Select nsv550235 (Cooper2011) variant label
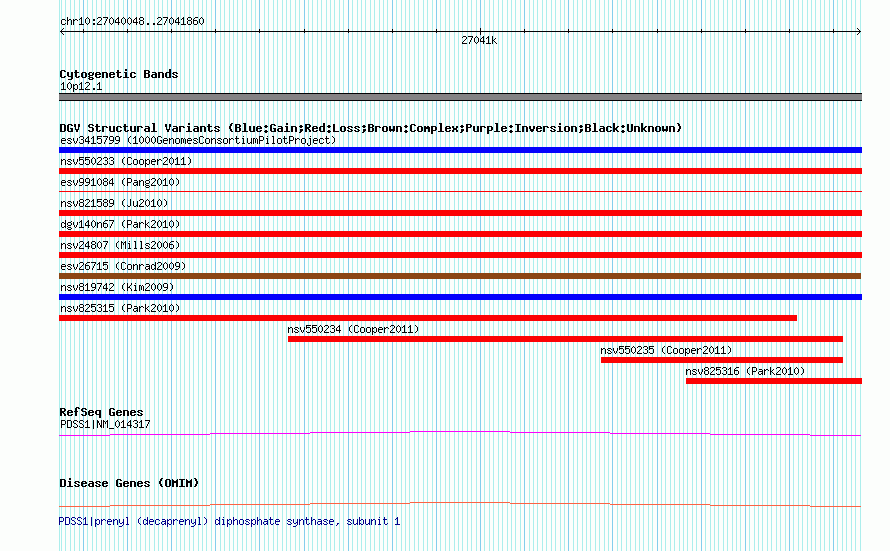Screen dimensions: 890x551 (666, 350)
